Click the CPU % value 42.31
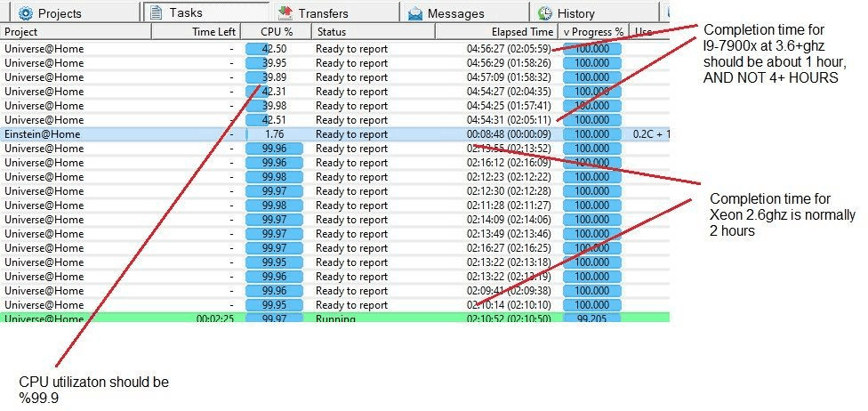Viewport: 868px width, 411px height. click(274, 92)
